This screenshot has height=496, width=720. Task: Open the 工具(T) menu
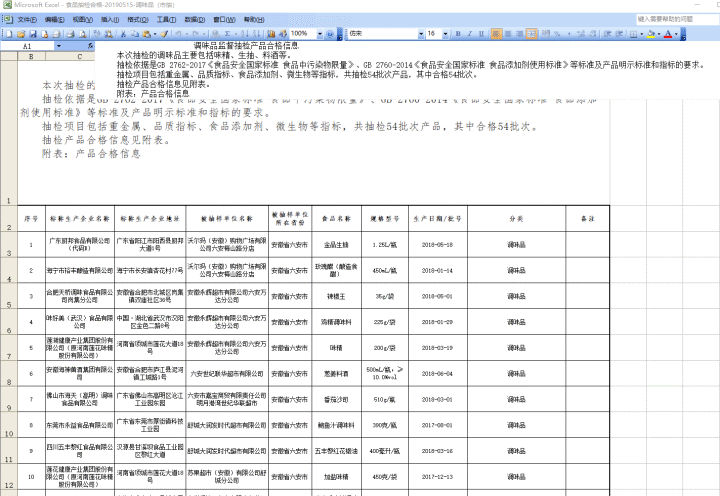166,19
